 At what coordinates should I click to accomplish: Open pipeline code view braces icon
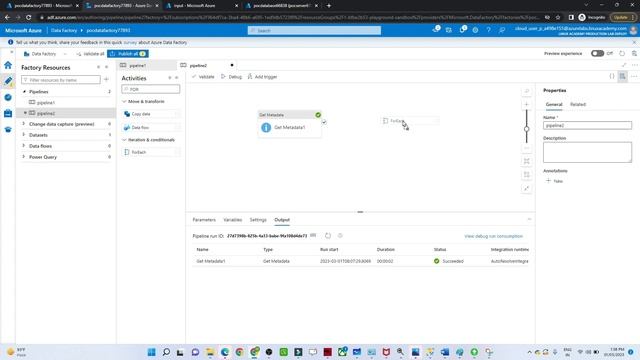click(x=611, y=76)
